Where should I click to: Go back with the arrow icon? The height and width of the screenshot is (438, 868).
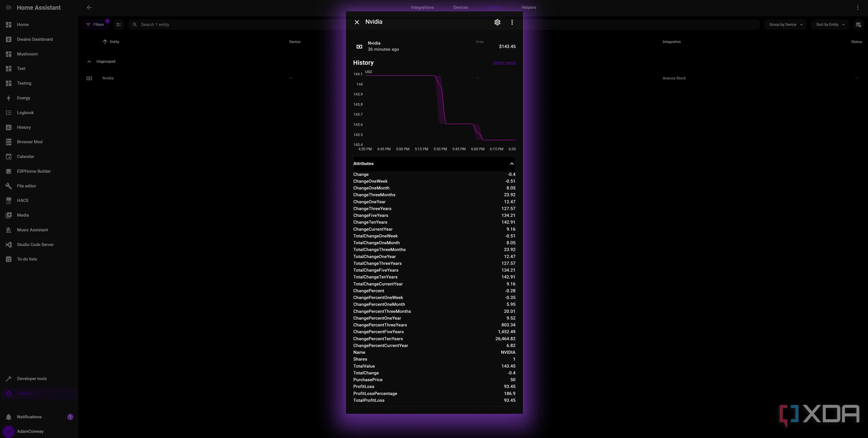click(x=89, y=7)
